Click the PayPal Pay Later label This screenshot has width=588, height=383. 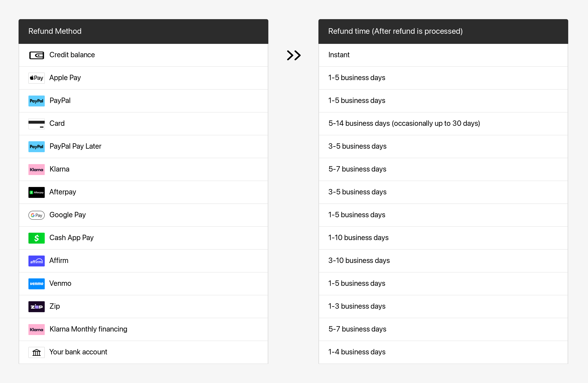point(75,146)
